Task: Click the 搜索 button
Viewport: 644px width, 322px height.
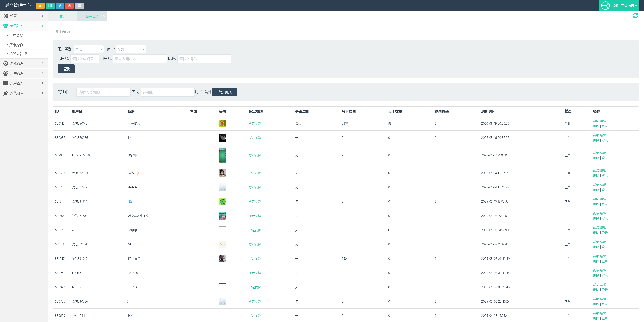Action: click(66, 69)
